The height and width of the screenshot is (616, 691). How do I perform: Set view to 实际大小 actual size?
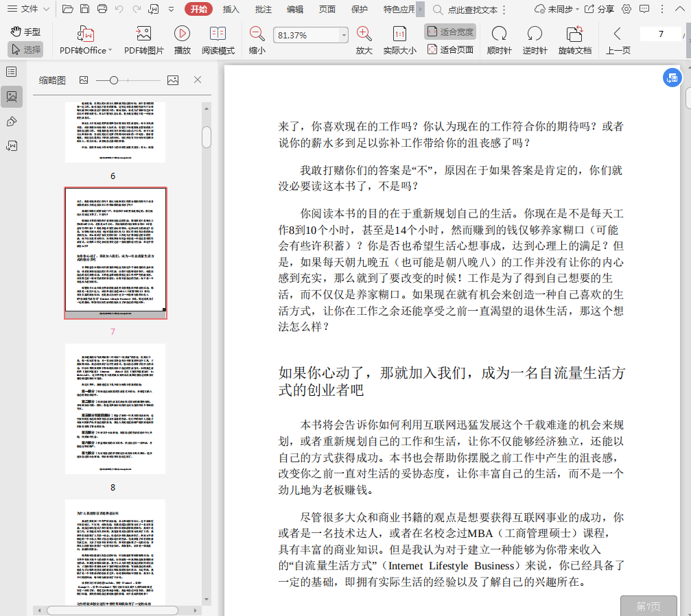(399, 40)
